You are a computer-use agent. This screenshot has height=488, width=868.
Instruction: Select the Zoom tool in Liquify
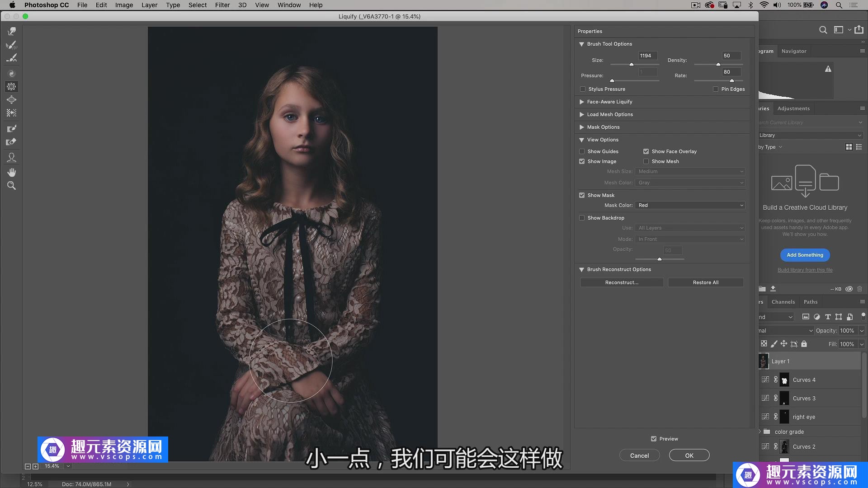12,186
